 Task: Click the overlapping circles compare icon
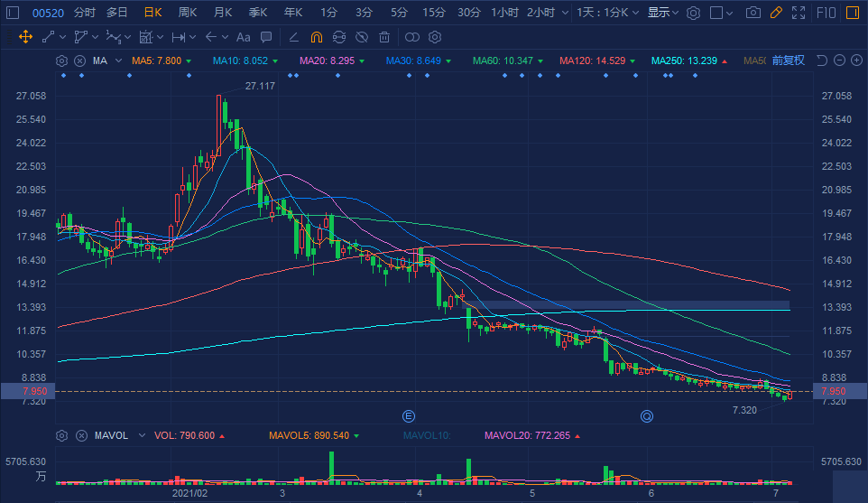[x=411, y=37]
